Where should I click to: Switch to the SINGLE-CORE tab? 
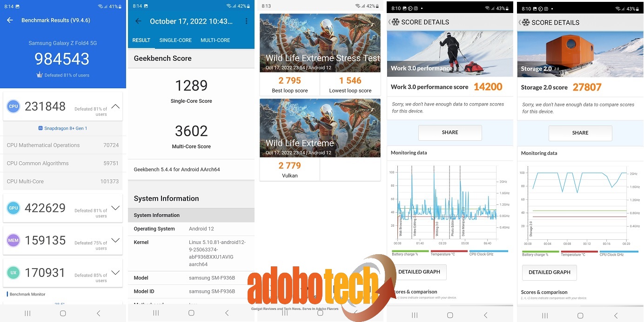point(175,40)
